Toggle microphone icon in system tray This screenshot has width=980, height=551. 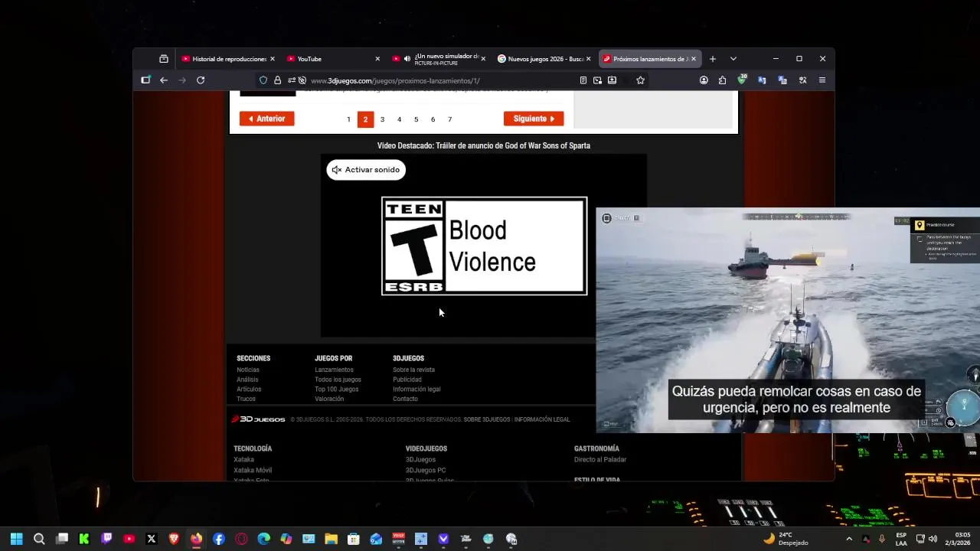point(882,539)
